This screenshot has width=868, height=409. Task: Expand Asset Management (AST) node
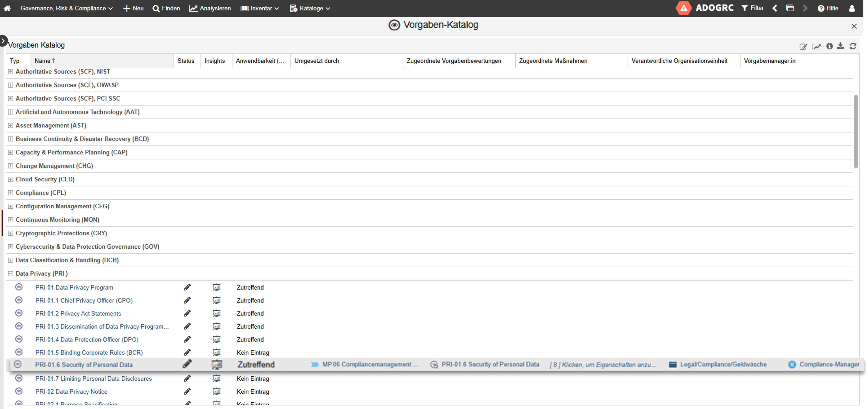(x=10, y=126)
